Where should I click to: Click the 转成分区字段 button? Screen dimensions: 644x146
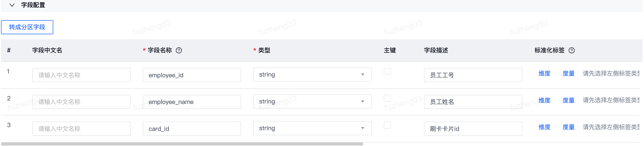point(27,27)
